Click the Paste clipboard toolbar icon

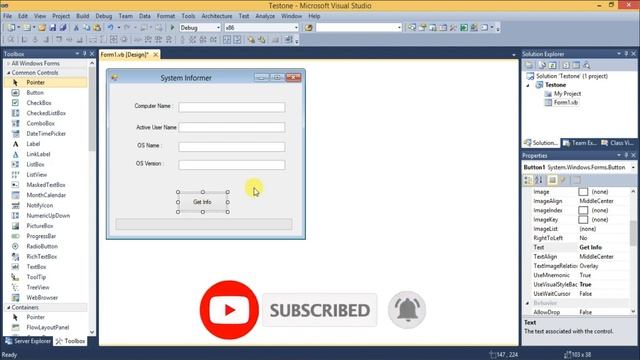point(97,28)
